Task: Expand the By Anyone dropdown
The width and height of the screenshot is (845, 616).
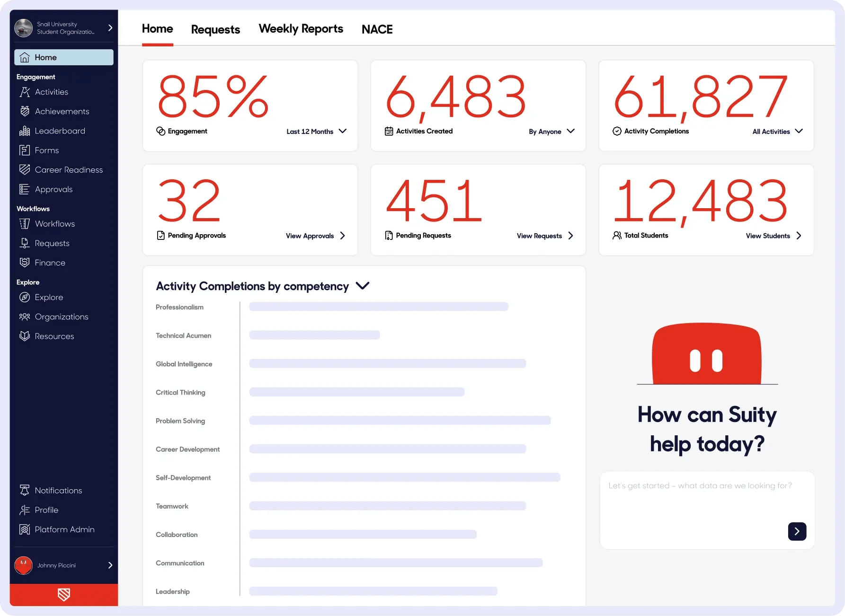Action: pos(551,132)
